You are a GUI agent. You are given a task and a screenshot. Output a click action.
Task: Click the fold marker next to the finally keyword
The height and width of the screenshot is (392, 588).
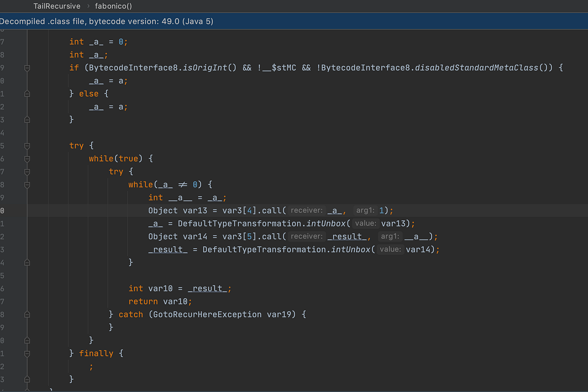(x=27, y=353)
